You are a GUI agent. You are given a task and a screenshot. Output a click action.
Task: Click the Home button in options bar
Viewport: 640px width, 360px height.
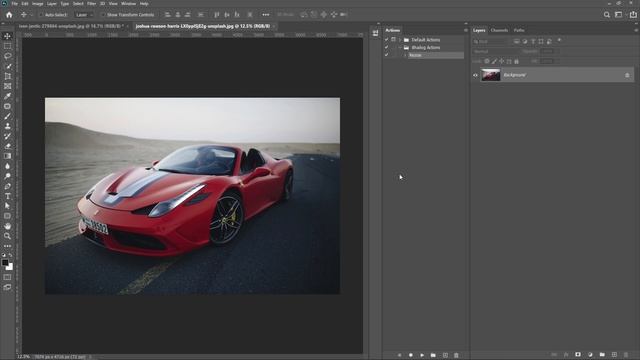(x=9, y=15)
